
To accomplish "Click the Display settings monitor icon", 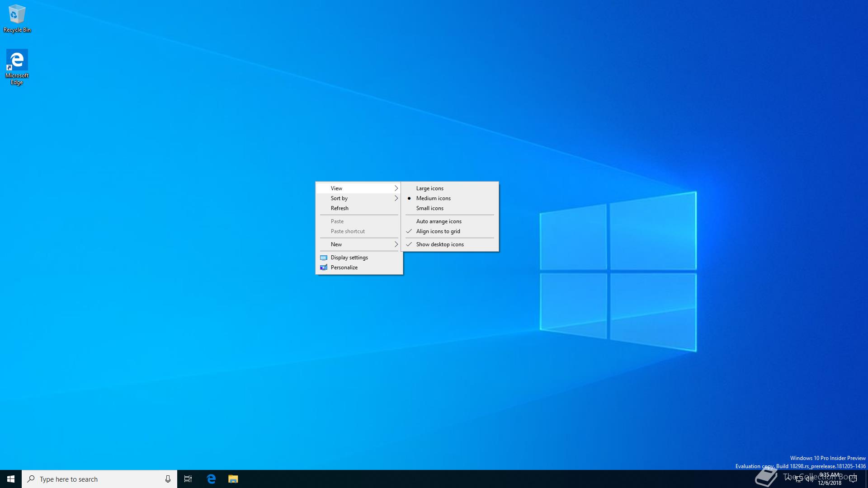I will click(x=324, y=258).
